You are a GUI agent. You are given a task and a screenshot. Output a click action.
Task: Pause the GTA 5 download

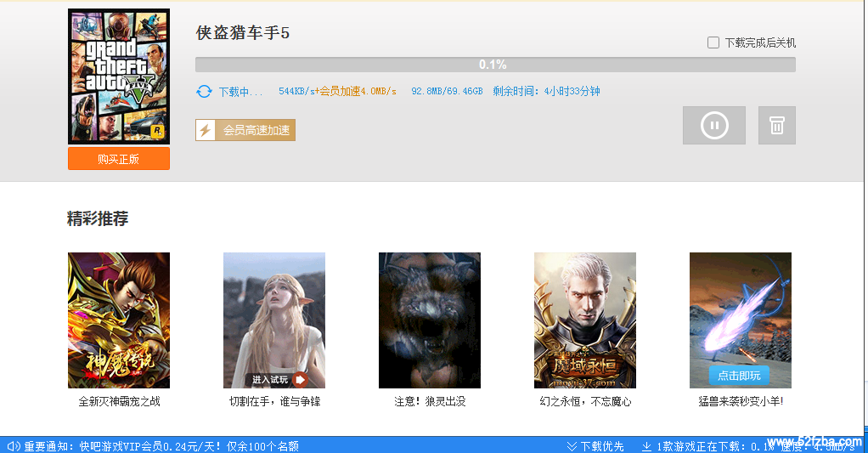click(x=714, y=125)
